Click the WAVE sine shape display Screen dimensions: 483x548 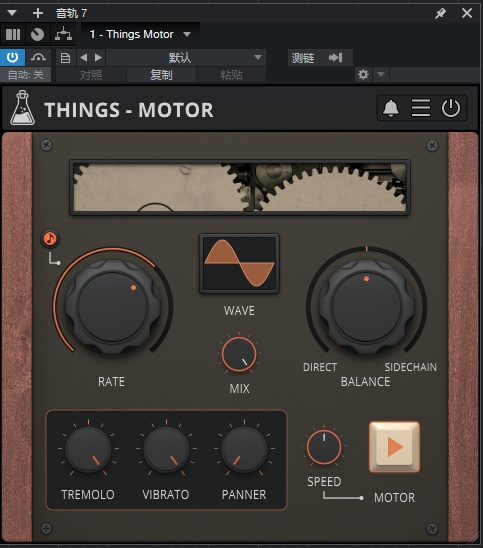(239, 264)
